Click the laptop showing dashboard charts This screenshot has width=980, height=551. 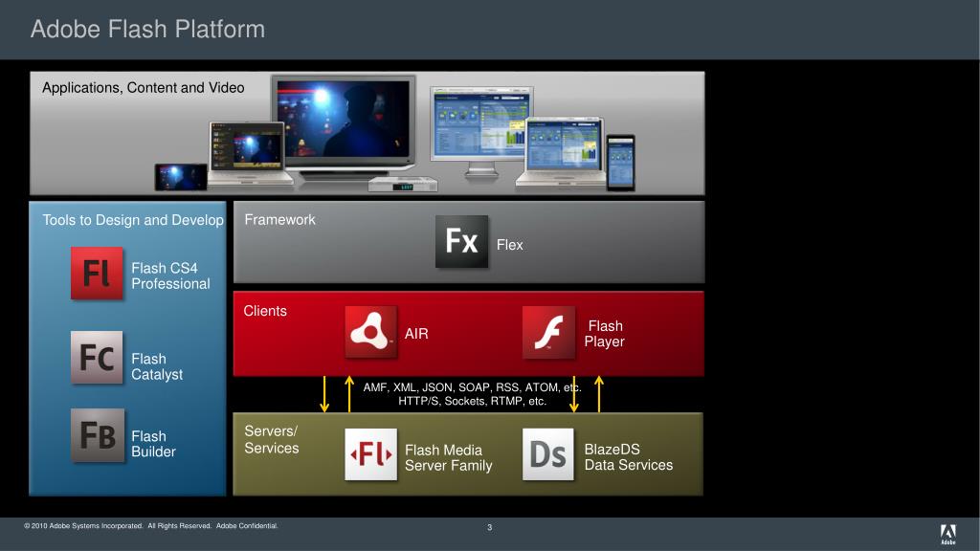coord(561,152)
